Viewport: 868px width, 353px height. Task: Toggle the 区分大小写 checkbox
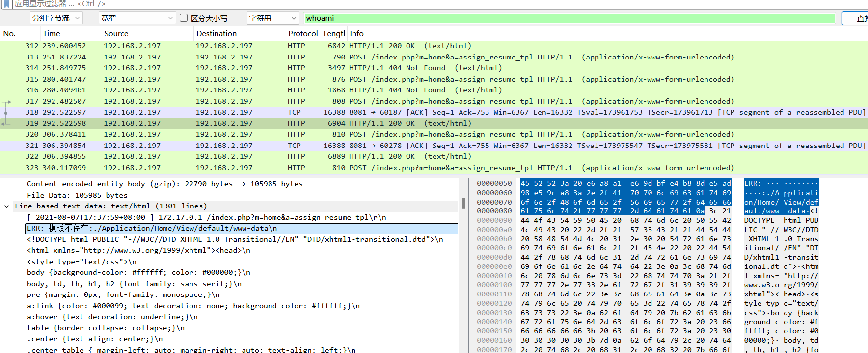point(184,18)
